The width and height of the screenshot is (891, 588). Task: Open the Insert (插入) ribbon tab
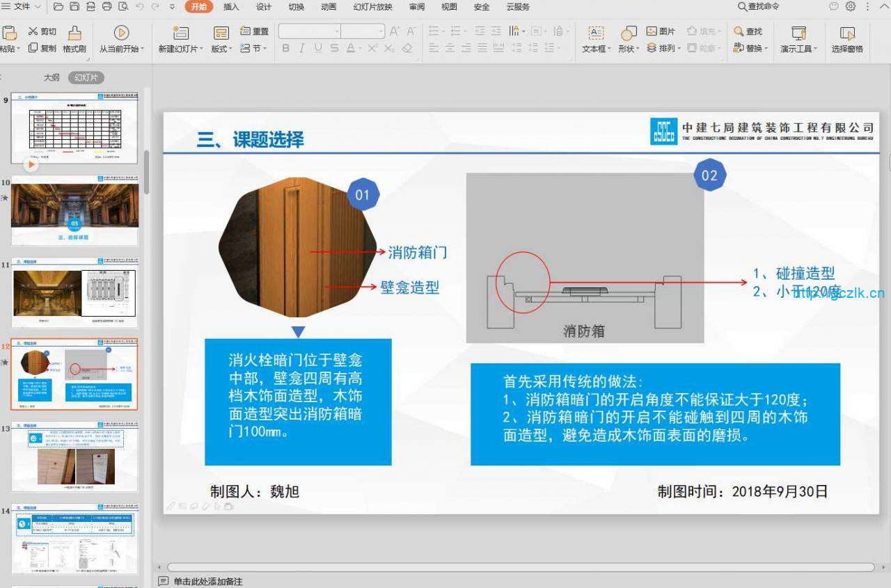coord(231,7)
